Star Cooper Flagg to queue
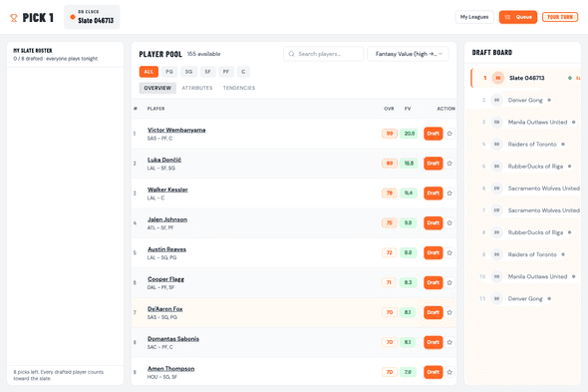588x392 pixels. pos(449,282)
